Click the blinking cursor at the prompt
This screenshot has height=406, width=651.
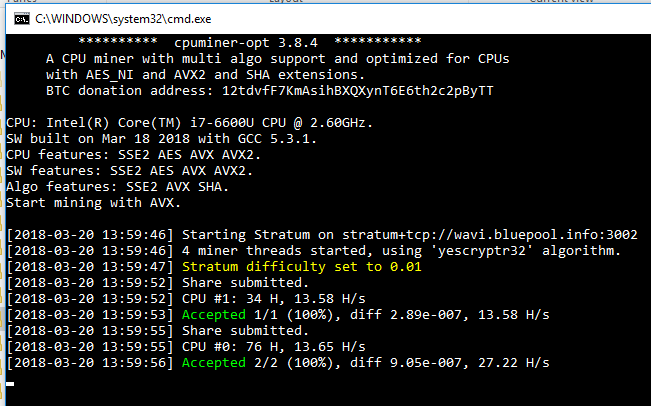(10, 384)
